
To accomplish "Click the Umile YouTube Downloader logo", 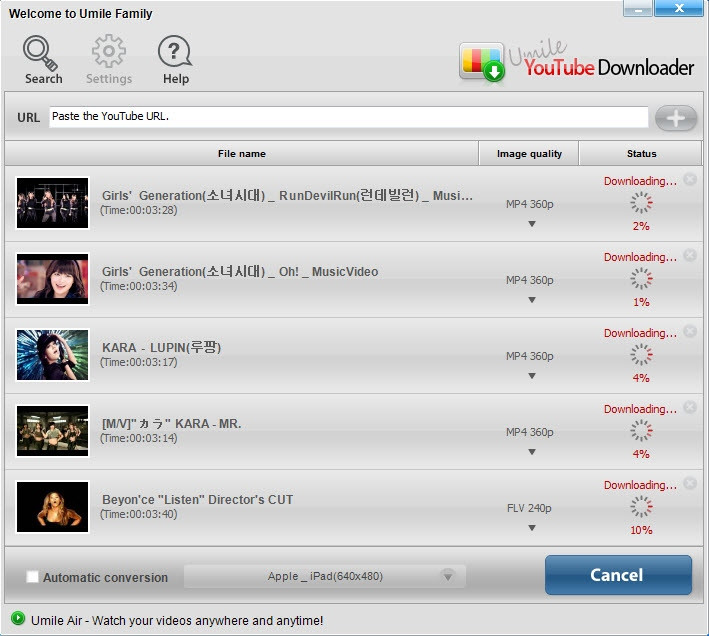I will coord(576,63).
